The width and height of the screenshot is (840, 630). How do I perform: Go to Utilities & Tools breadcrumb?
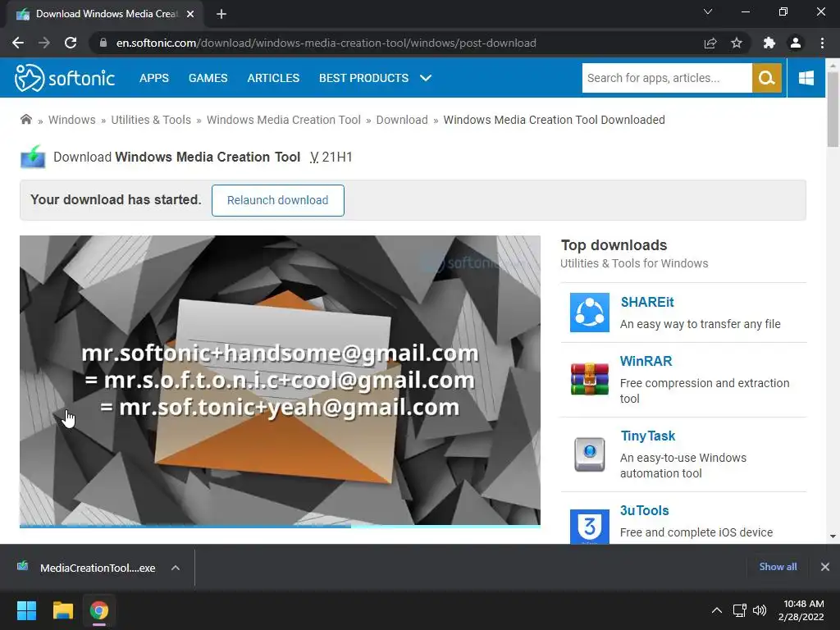(151, 120)
